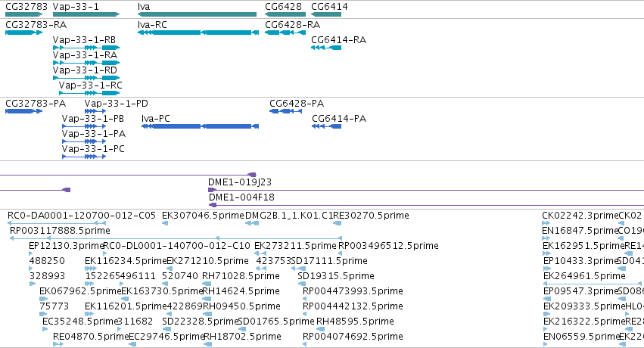Click the DME1-004F18 clone line

click(426, 205)
